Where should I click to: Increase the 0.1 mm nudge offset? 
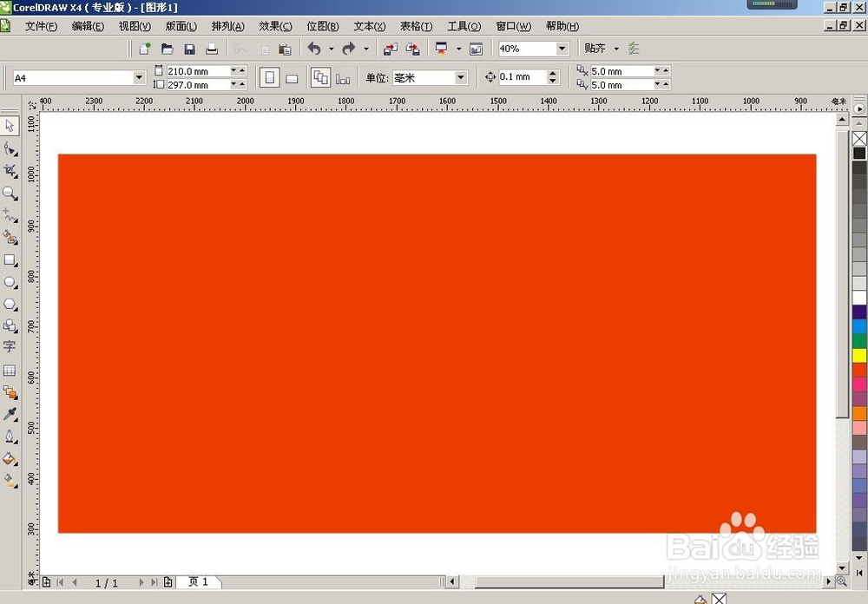tap(552, 74)
